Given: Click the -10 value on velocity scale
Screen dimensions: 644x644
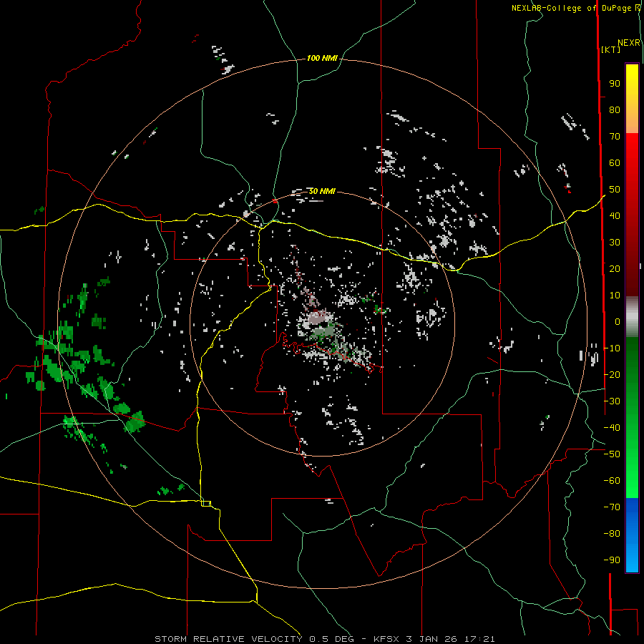Looking at the screenshot, I should [612, 348].
